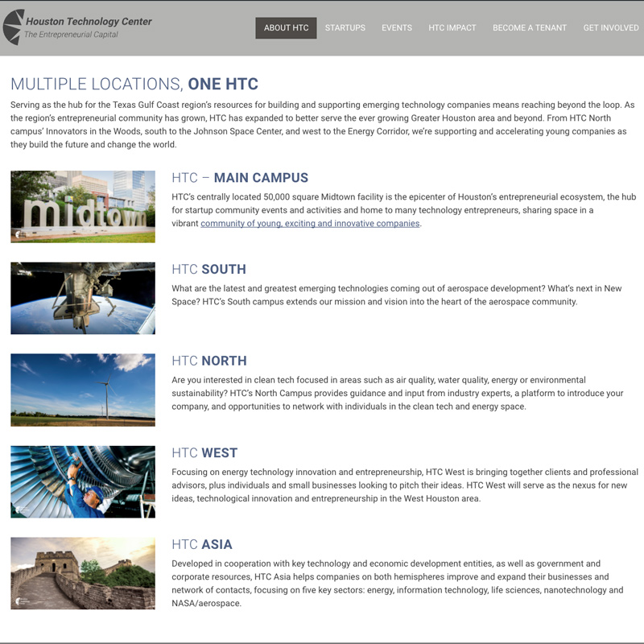This screenshot has height=644, width=644.
Task: Click the Midtown sign thumbnail image
Action: (83, 207)
